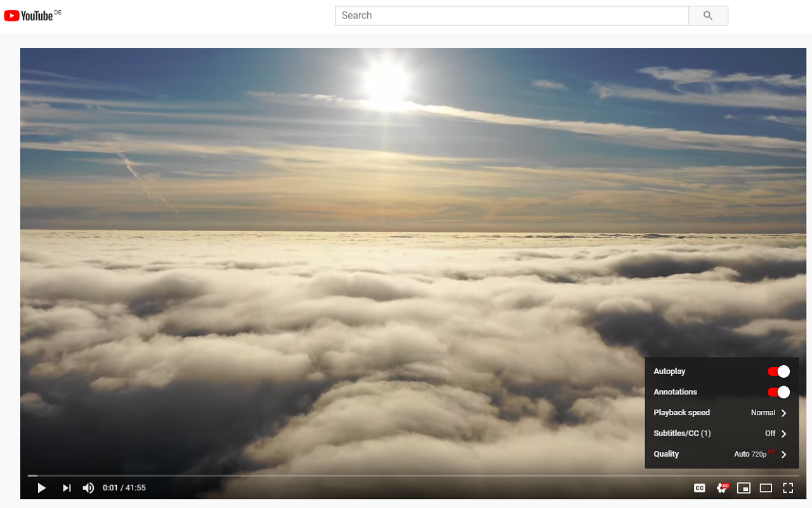
Task: Mute audio via the speaker icon
Action: [x=88, y=488]
